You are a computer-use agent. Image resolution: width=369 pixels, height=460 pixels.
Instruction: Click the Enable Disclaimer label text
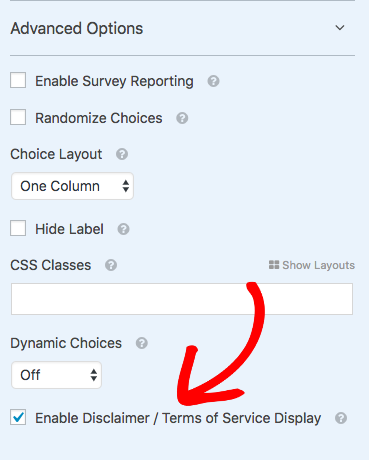(x=178, y=418)
